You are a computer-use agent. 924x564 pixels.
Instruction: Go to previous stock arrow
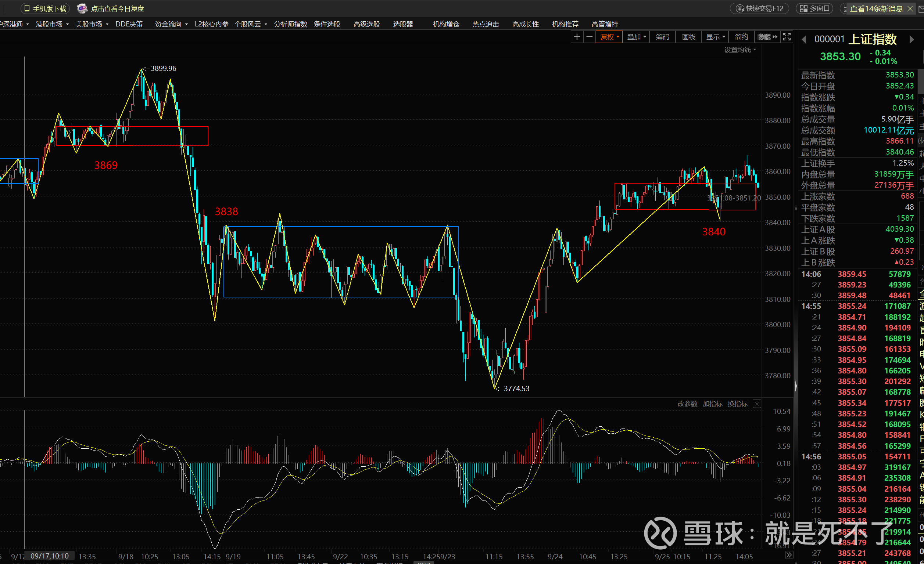click(x=804, y=39)
